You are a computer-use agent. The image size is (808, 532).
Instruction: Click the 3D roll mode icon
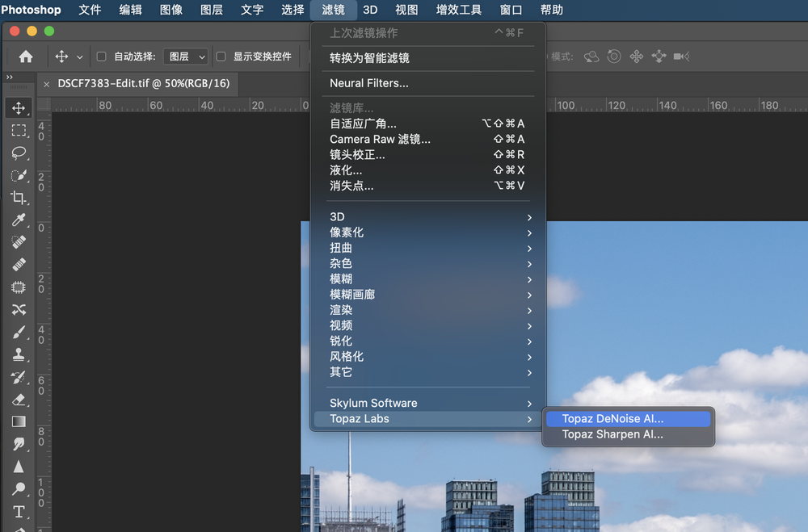[614, 57]
